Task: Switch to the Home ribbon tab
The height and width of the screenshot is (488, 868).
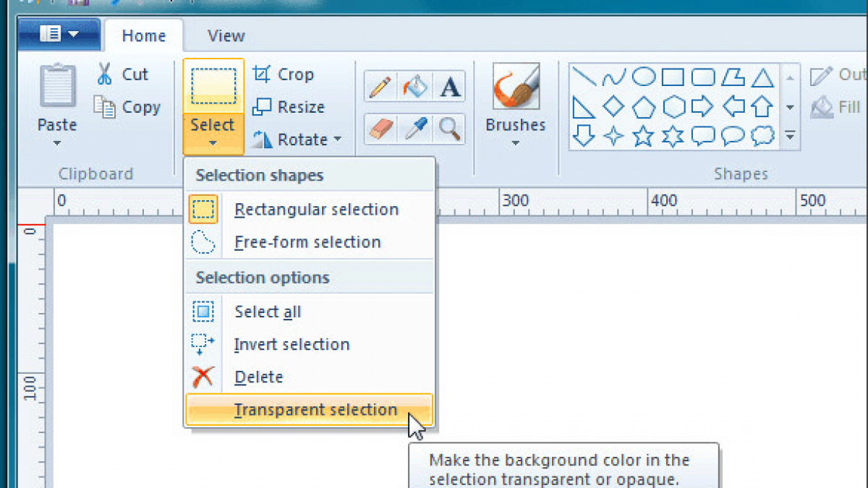Action: pyautogui.click(x=143, y=35)
